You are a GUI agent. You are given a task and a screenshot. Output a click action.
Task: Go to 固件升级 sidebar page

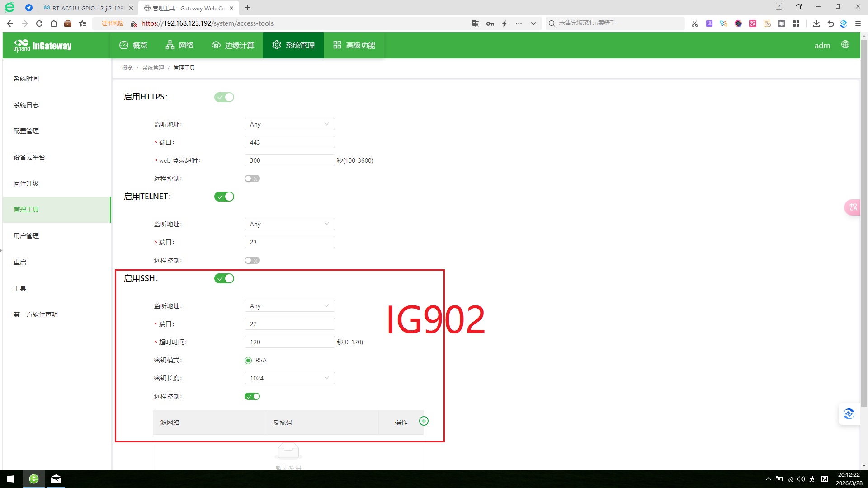tap(26, 183)
